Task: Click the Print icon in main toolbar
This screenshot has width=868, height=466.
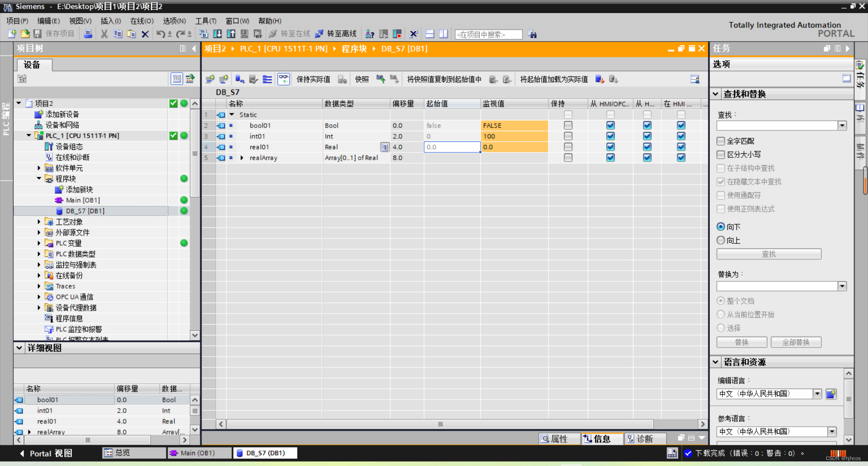Action: (x=88, y=34)
